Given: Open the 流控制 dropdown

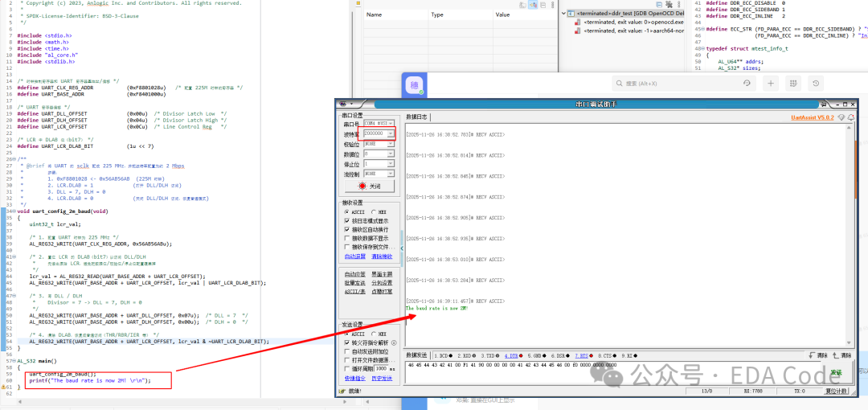Looking at the screenshot, I should [x=392, y=174].
